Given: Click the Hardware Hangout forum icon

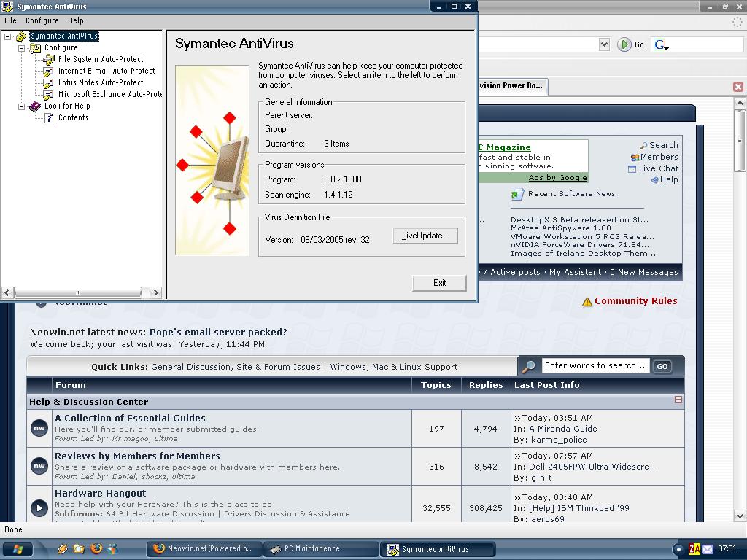Looking at the screenshot, I should tap(39, 507).
